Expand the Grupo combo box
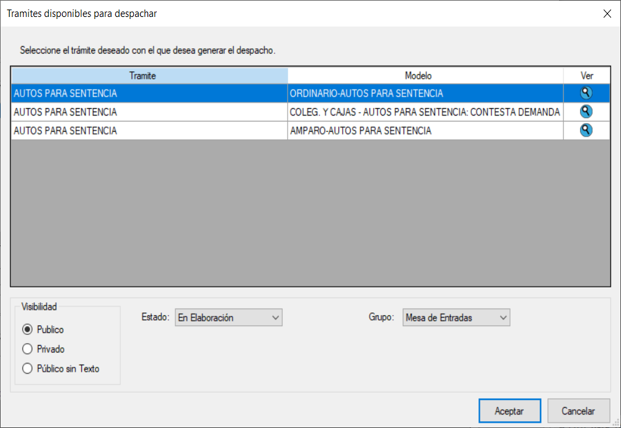Screen dimensions: 621x428 click(x=456, y=318)
